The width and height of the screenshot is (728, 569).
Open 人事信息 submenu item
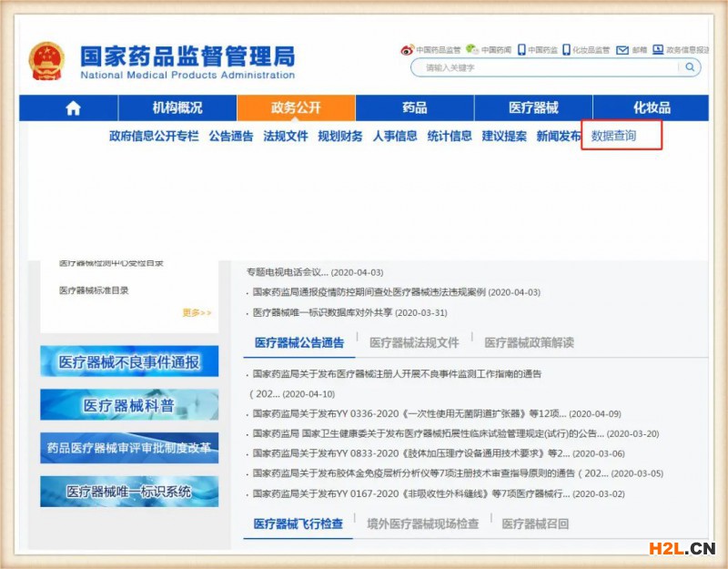point(395,136)
